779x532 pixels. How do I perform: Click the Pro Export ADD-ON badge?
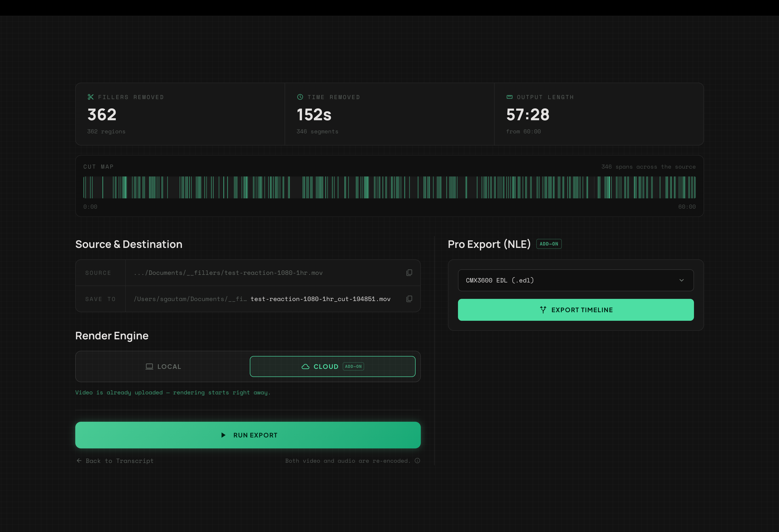pyautogui.click(x=549, y=244)
